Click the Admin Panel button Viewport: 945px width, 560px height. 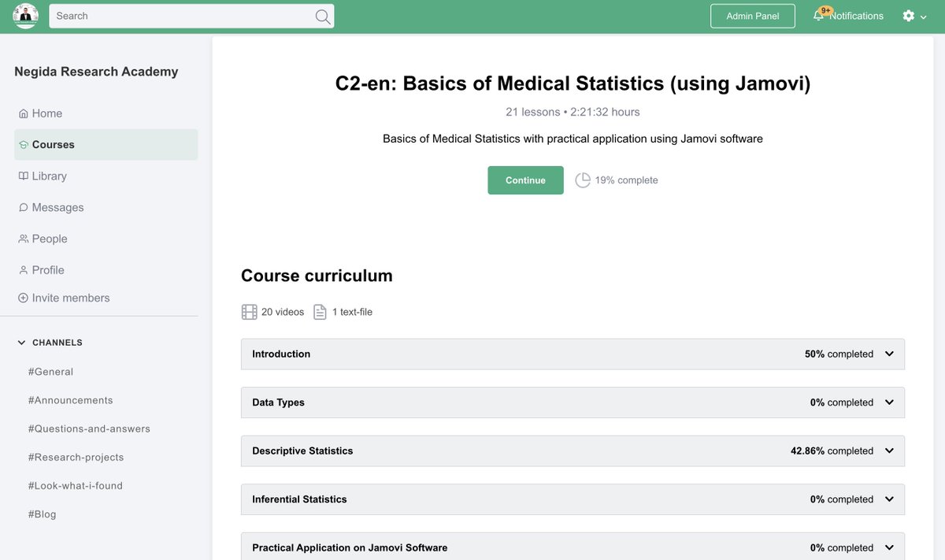click(x=753, y=16)
